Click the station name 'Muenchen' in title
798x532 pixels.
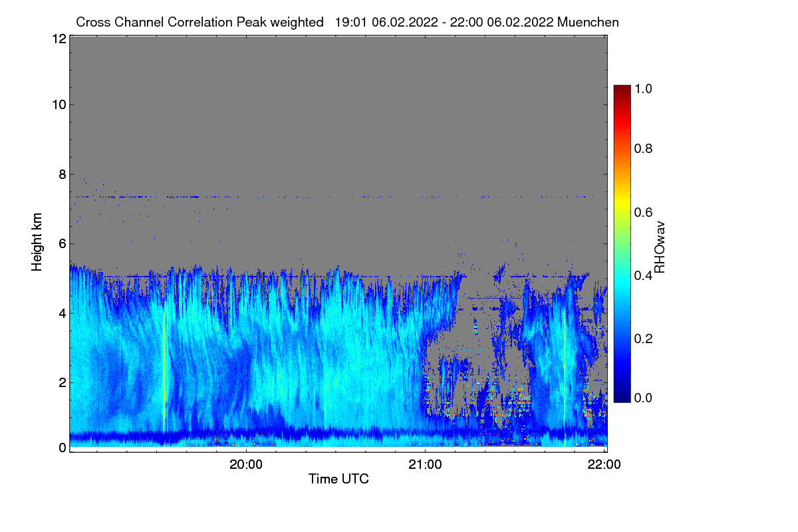(589, 22)
